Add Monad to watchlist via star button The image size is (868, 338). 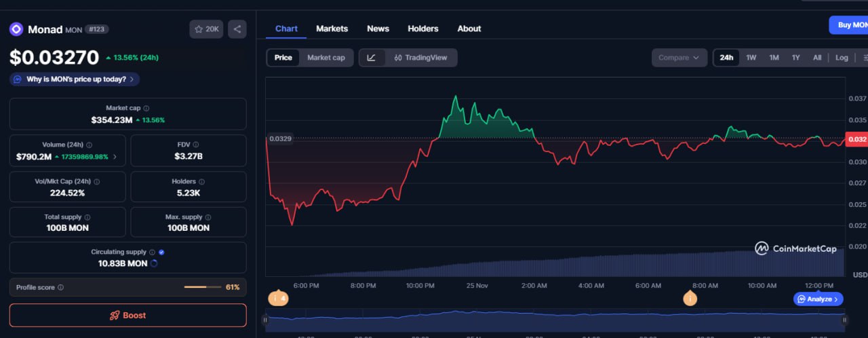tap(206, 29)
